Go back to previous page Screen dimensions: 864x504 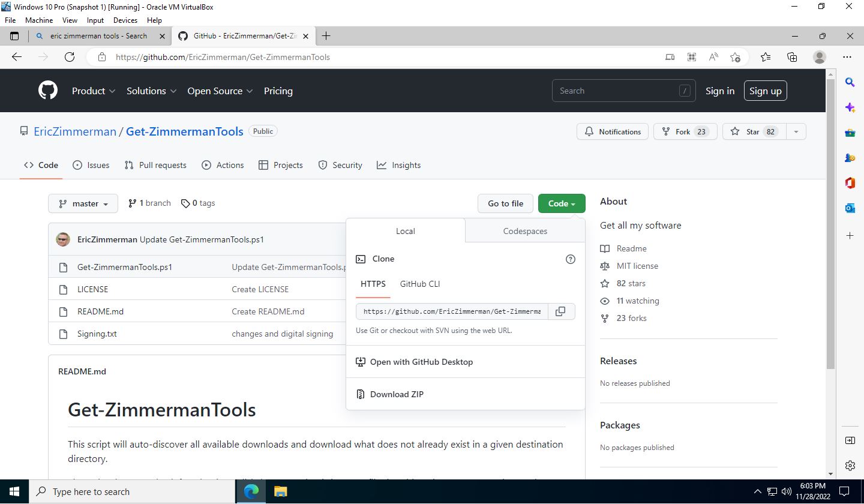[x=17, y=57]
